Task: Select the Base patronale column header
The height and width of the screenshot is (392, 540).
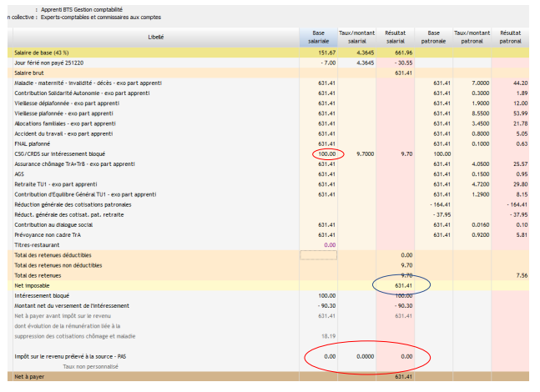Action: click(x=434, y=37)
